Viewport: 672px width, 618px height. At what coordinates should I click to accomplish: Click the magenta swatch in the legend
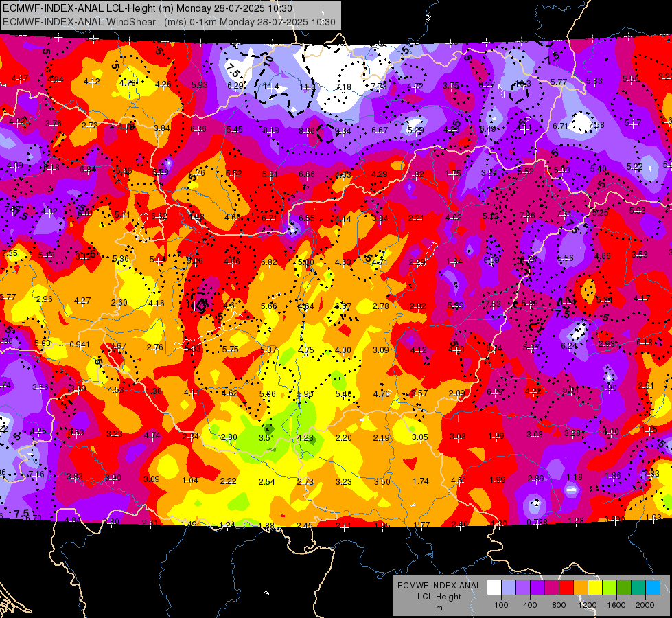(x=552, y=588)
